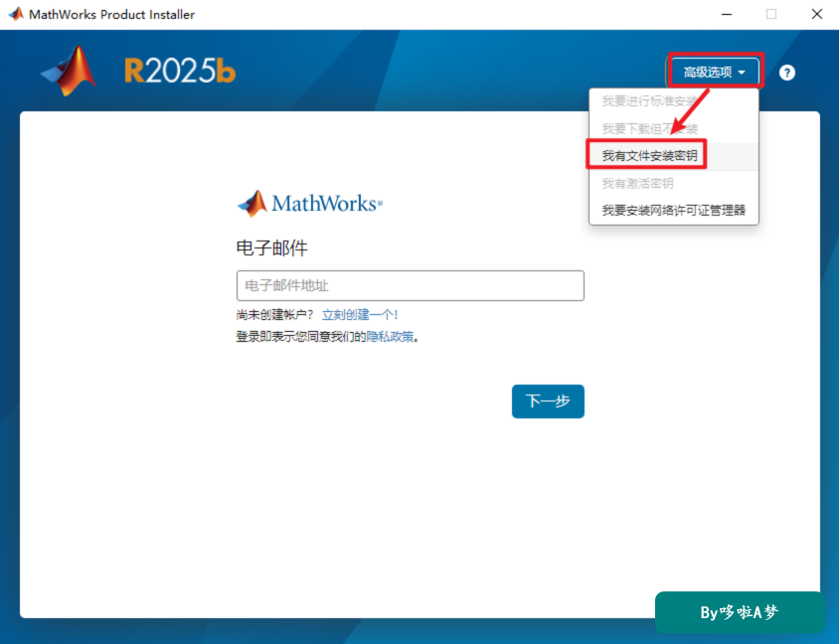Choose 我有激活密钥 menu entry
Viewport: 839px width, 644px height.
point(674,184)
